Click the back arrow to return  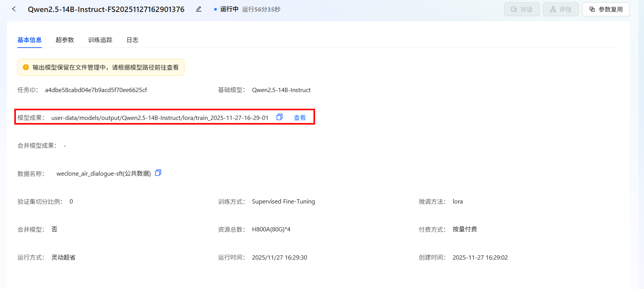tap(14, 9)
